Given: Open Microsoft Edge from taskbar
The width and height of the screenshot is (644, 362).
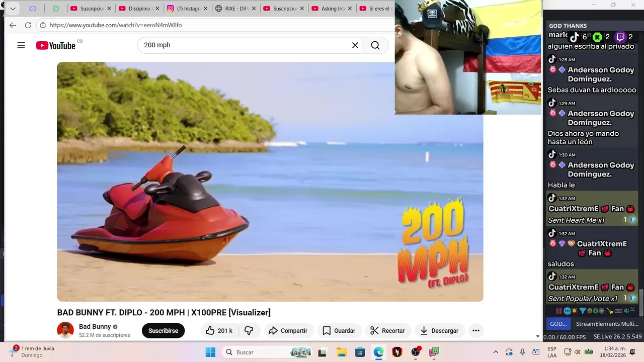Looking at the screenshot, I should point(378,352).
